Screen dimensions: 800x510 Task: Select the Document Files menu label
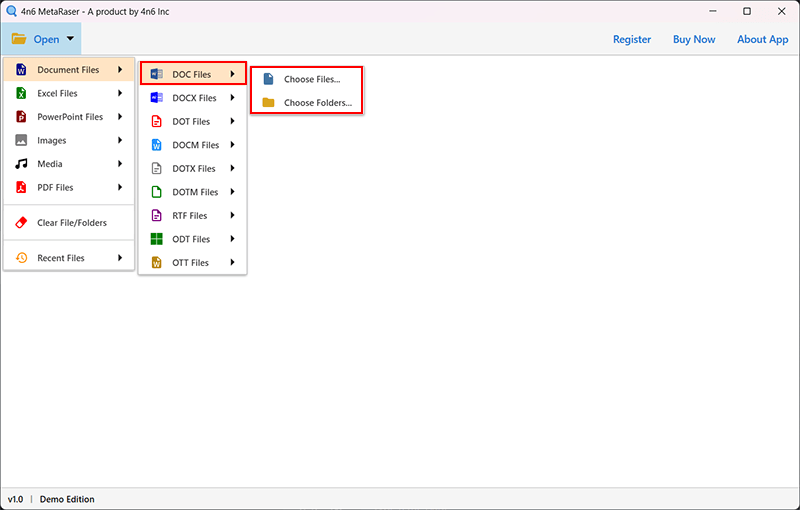pyautogui.click(x=68, y=70)
